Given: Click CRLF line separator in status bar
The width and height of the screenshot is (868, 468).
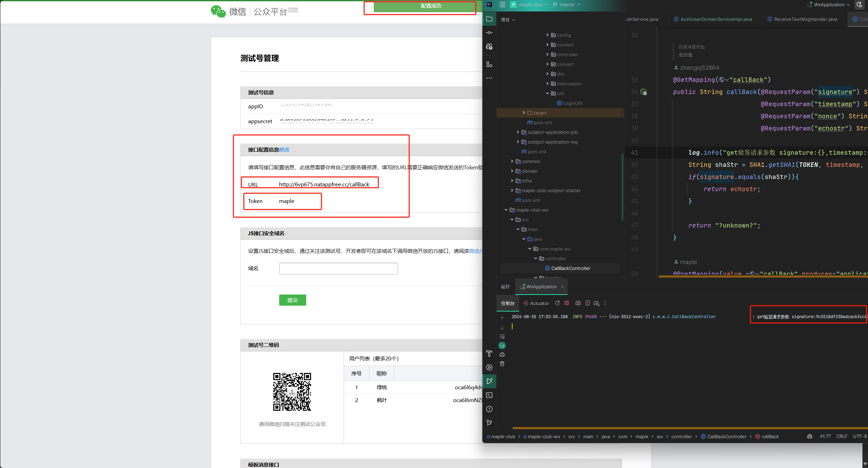Looking at the screenshot, I should 842,436.
